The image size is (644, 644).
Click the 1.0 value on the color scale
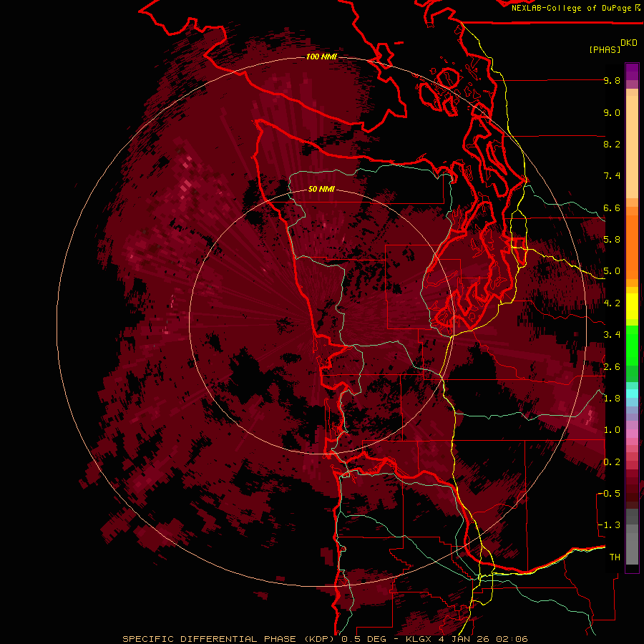(x=612, y=430)
